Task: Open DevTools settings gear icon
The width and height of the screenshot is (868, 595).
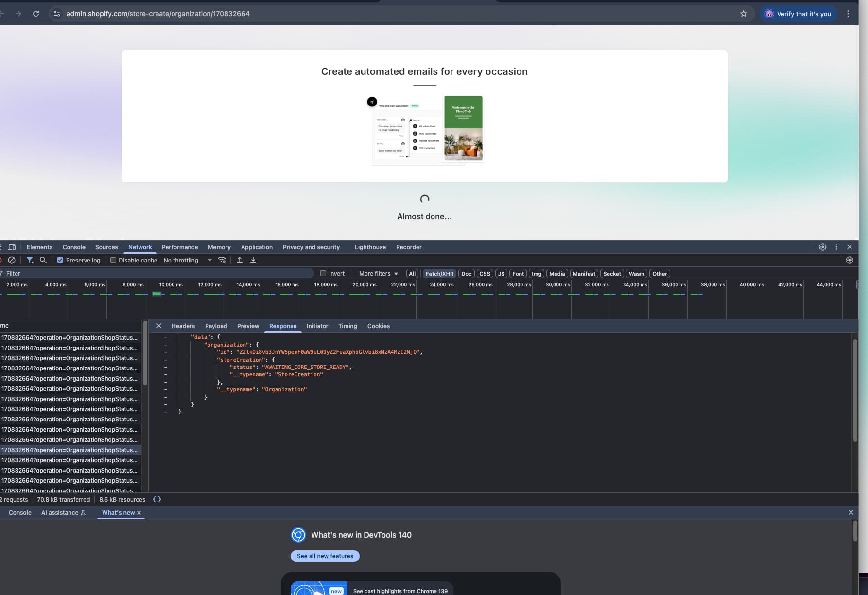Action: 823,247
